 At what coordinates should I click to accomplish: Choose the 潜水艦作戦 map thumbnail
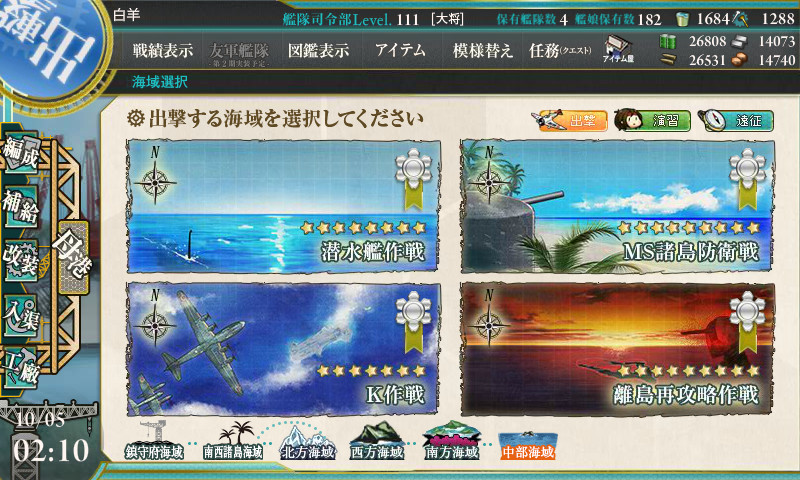click(x=284, y=206)
